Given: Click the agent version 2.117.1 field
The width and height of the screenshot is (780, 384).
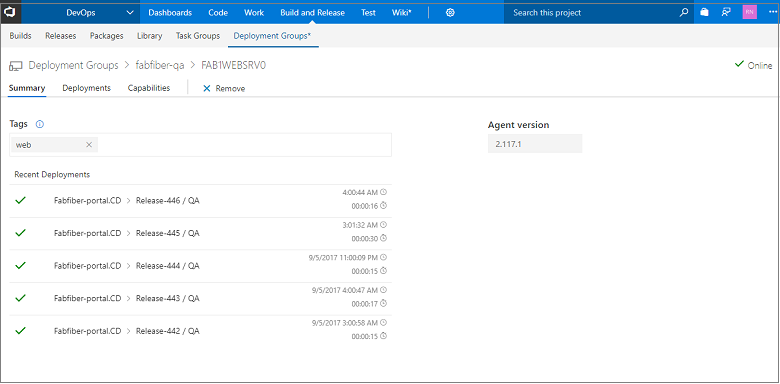Looking at the screenshot, I should 535,143.
